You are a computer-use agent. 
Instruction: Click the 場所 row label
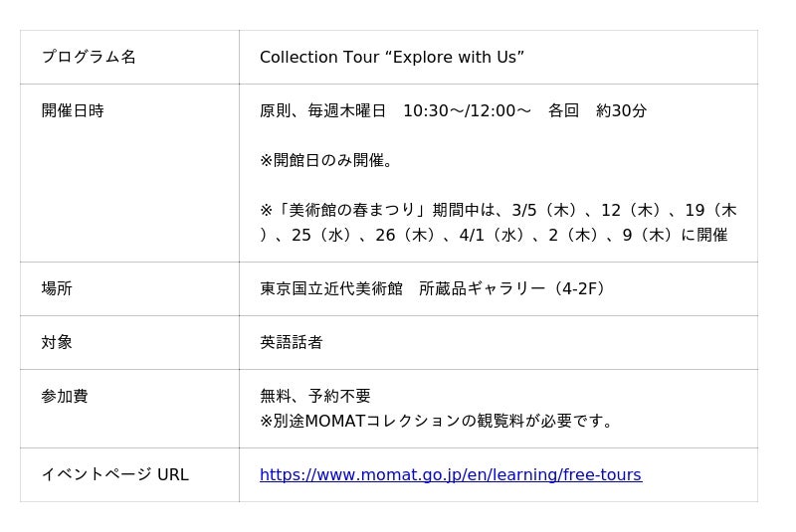57,289
